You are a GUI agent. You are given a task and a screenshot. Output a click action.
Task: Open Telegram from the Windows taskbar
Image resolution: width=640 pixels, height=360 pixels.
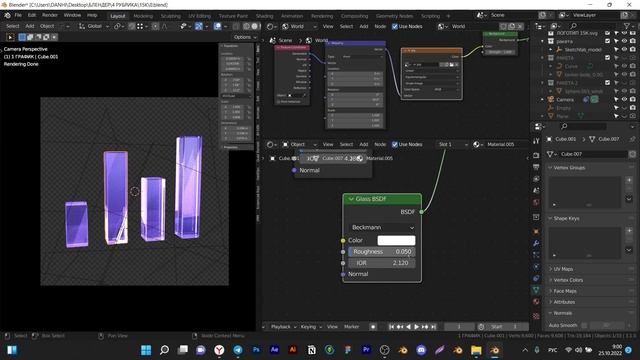238,350
